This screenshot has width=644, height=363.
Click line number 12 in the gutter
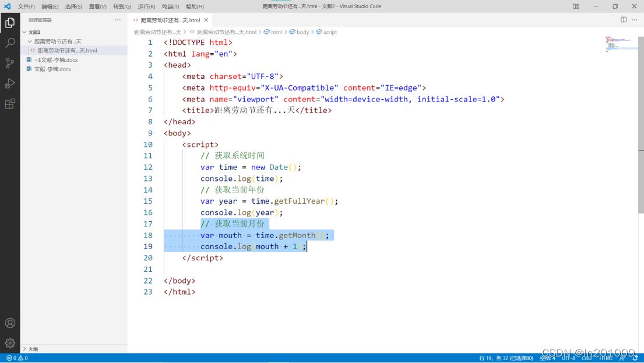pyautogui.click(x=148, y=167)
